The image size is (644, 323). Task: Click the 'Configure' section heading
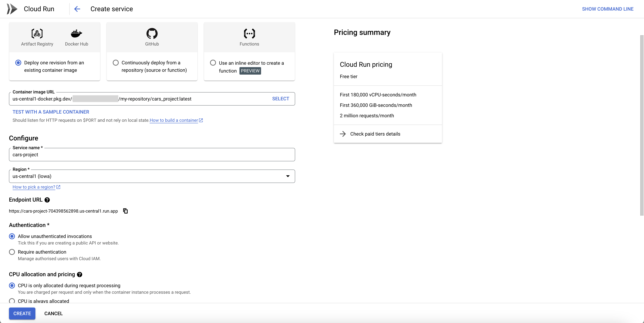click(23, 138)
